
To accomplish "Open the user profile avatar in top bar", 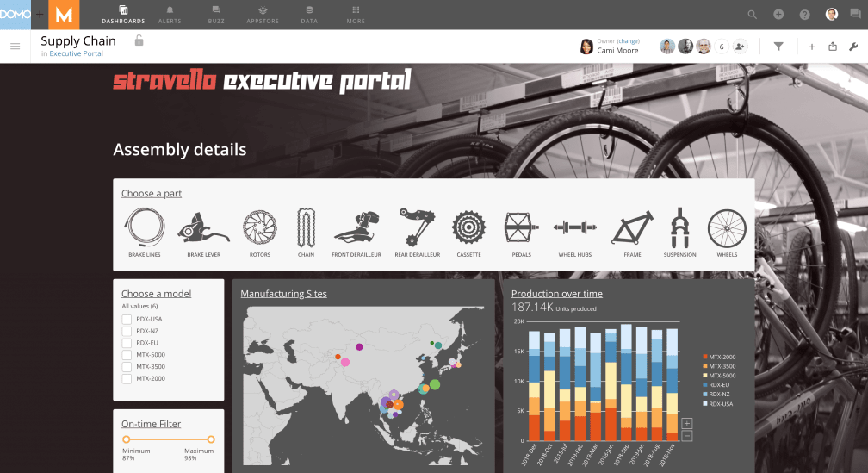I will pyautogui.click(x=832, y=15).
